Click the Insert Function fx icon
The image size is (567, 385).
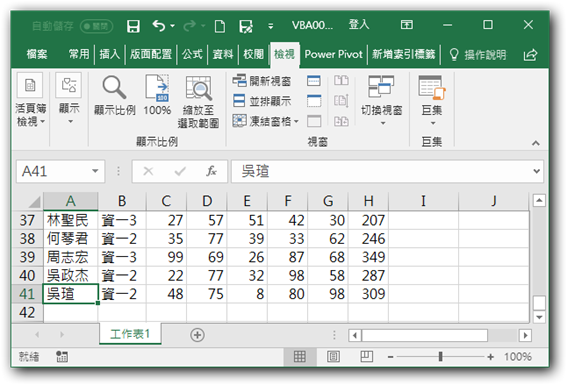[212, 171]
